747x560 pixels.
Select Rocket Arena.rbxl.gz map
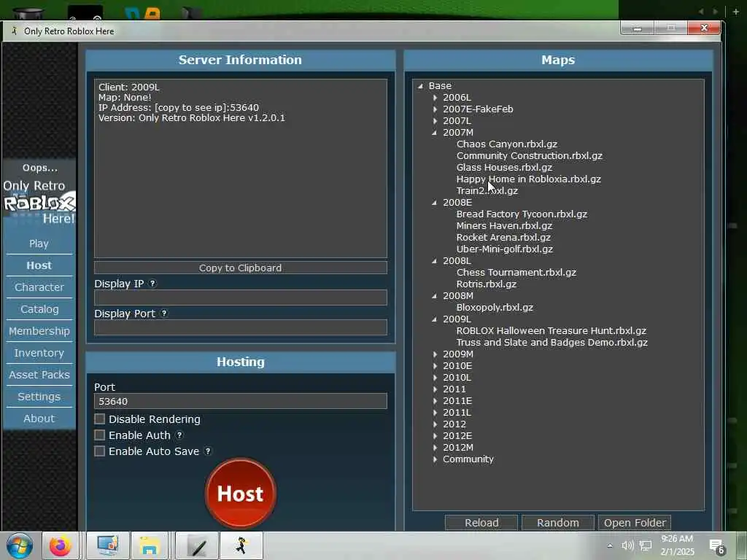(x=503, y=237)
